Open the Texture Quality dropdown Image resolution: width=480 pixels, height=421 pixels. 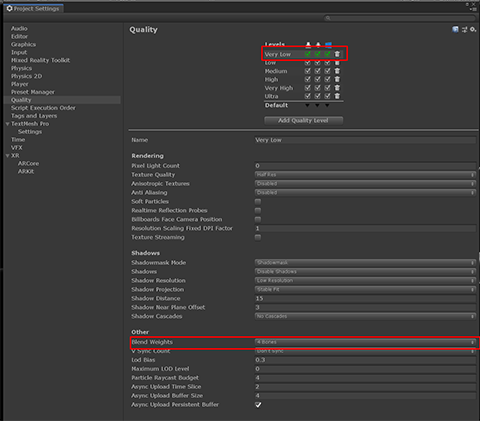[x=365, y=175]
